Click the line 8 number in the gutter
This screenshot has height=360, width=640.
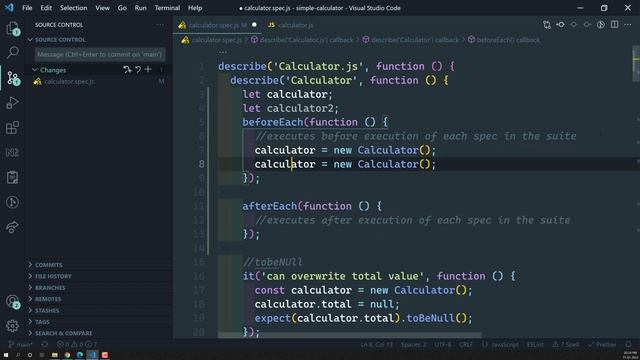[202, 164]
